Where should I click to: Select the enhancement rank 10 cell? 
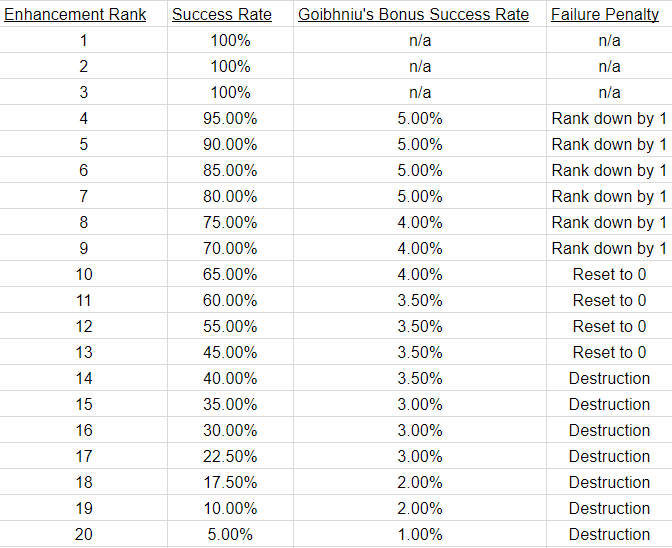pos(84,274)
